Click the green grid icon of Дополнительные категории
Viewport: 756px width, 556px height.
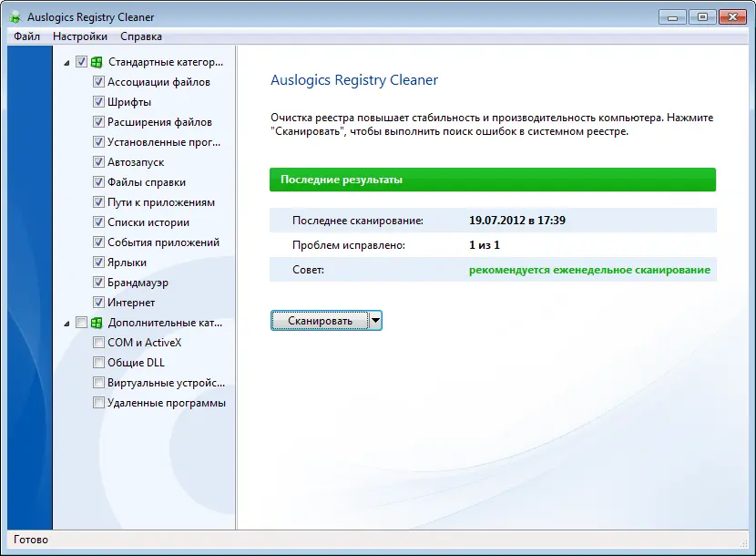(x=97, y=323)
